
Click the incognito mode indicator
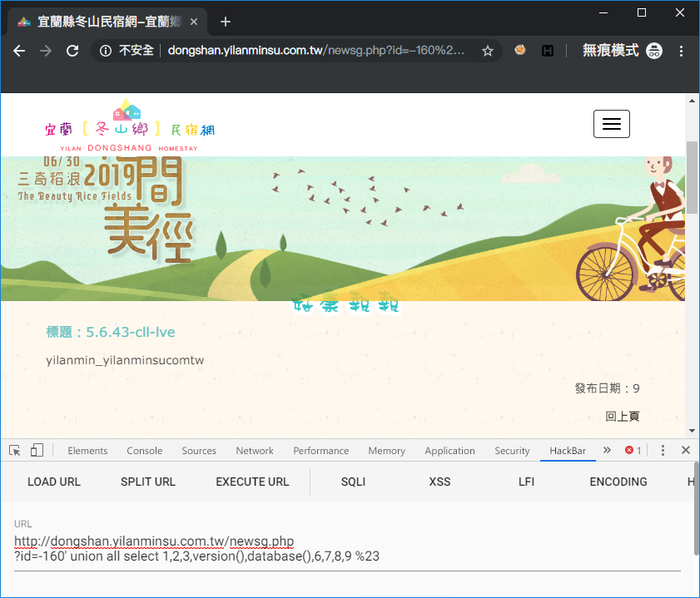coord(623,51)
